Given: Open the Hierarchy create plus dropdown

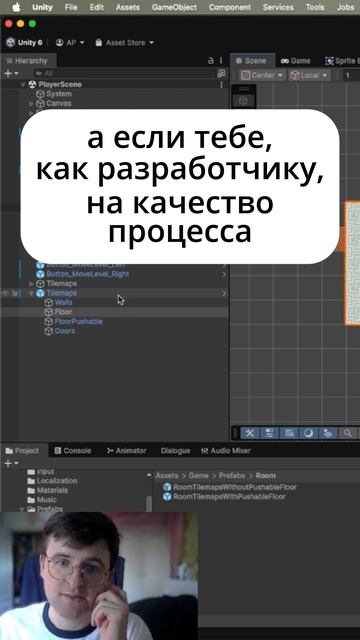Looking at the screenshot, I should [x=11, y=73].
